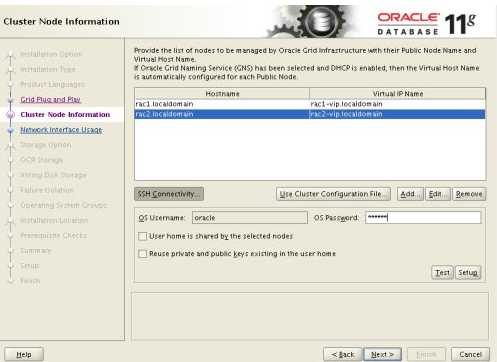
Task: Focus the OS Password field
Action: pos(423,218)
